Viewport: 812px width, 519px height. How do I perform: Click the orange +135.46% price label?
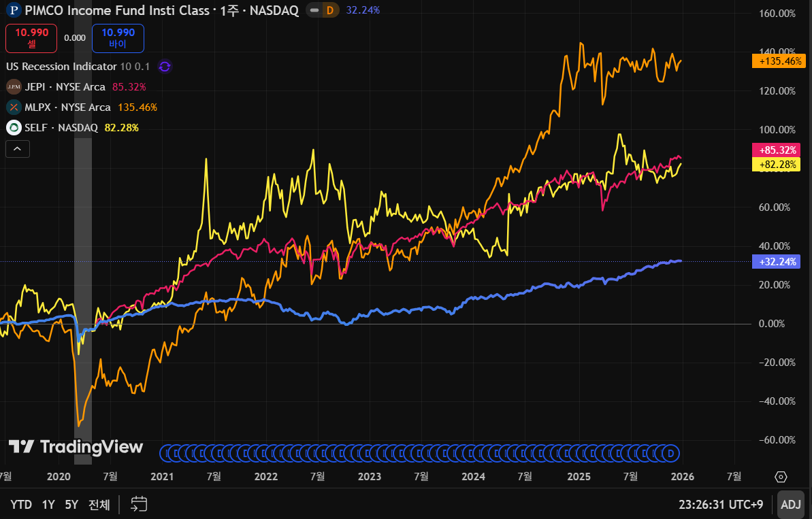click(x=779, y=61)
